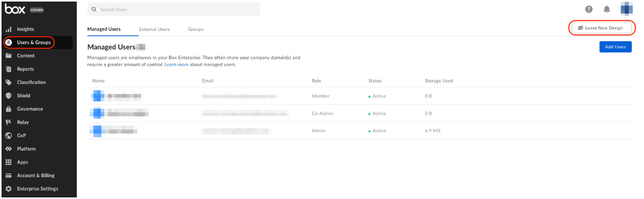Viewport: 644px width, 199px height.
Task: Open the notifications bell
Action: pyautogui.click(x=607, y=9)
